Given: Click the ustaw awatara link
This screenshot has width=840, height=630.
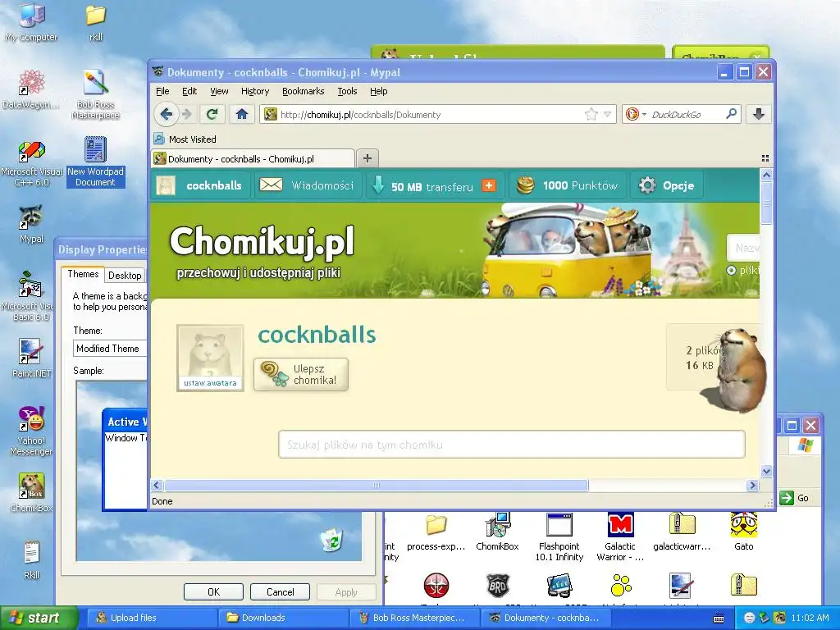Looking at the screenshot, I should pos(210,383).
